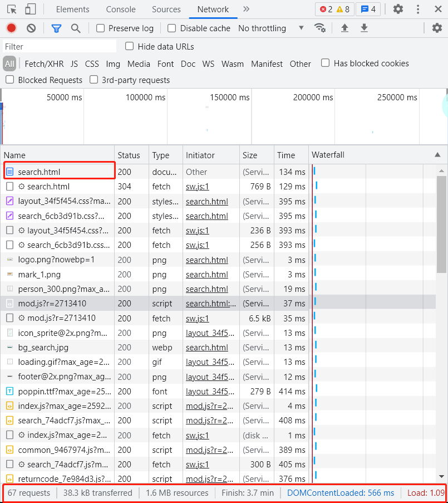The height and width of the screenshot is (503, 448).
Task: Filter by Img requests
Action: click(113, 64)
